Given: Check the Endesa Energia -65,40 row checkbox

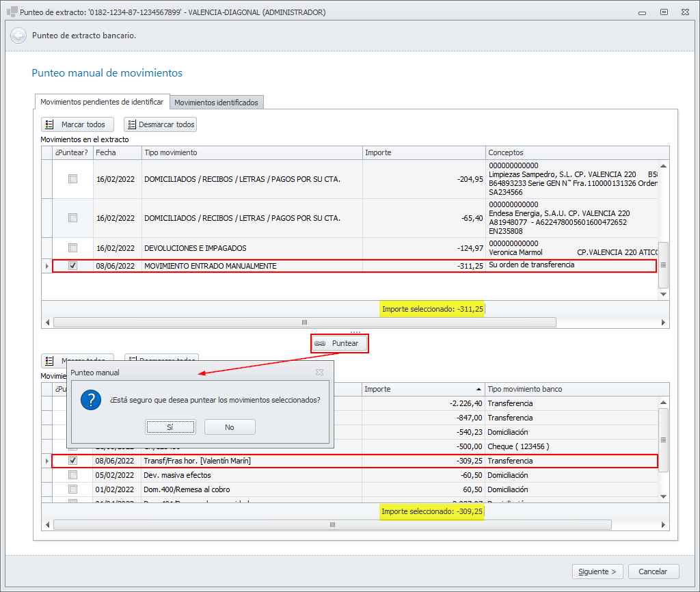Looking at the screenshot, I should tap(72, 218).
